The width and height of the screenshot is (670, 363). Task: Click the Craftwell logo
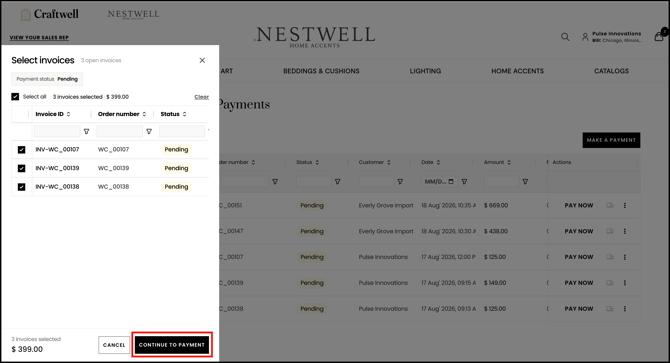(50, 15)
